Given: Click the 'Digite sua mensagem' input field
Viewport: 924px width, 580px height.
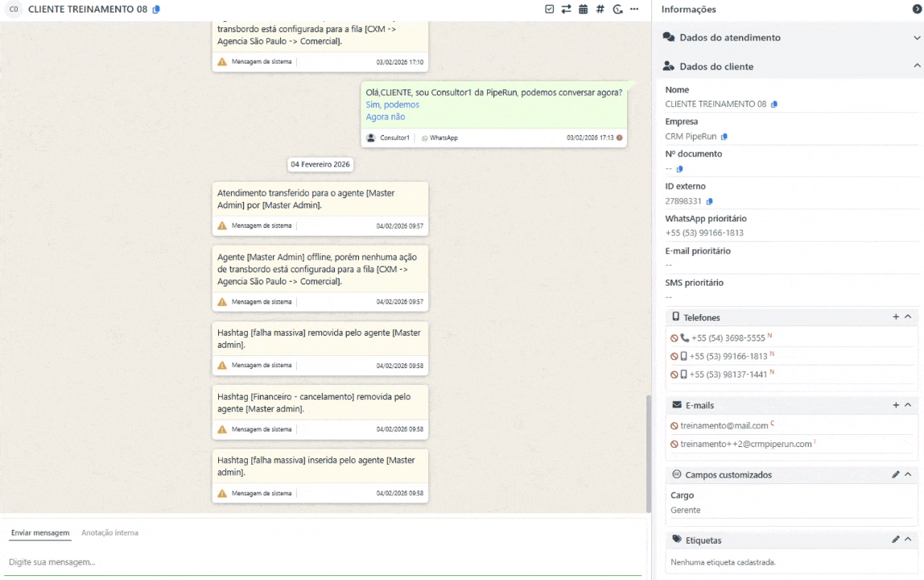Looking at the screenshot, I should tap(322, 562).
